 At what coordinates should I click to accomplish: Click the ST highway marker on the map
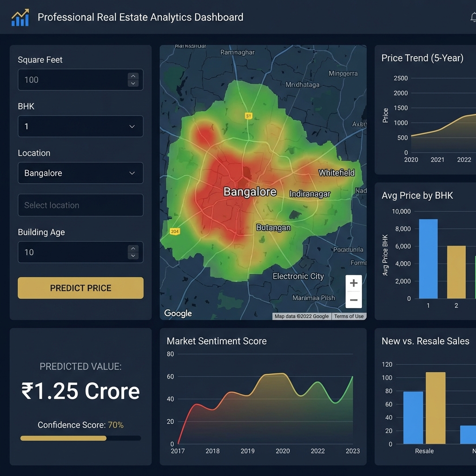[248, 115]
